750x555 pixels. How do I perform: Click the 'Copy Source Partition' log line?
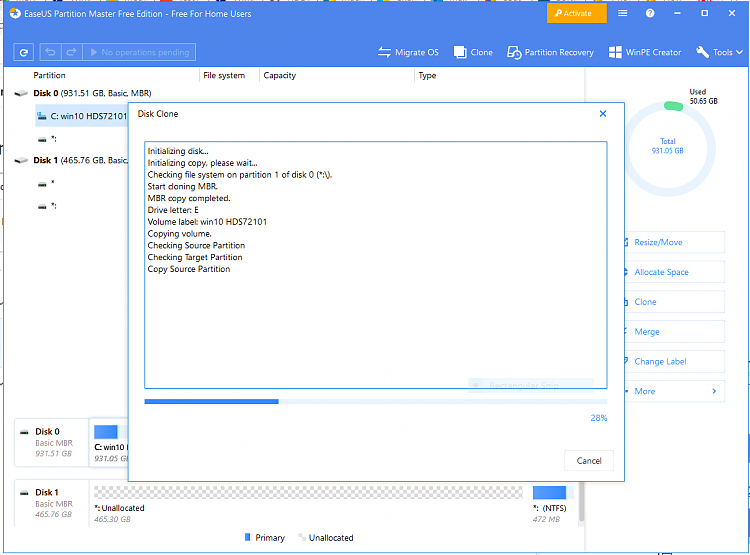tap(188, 269)
